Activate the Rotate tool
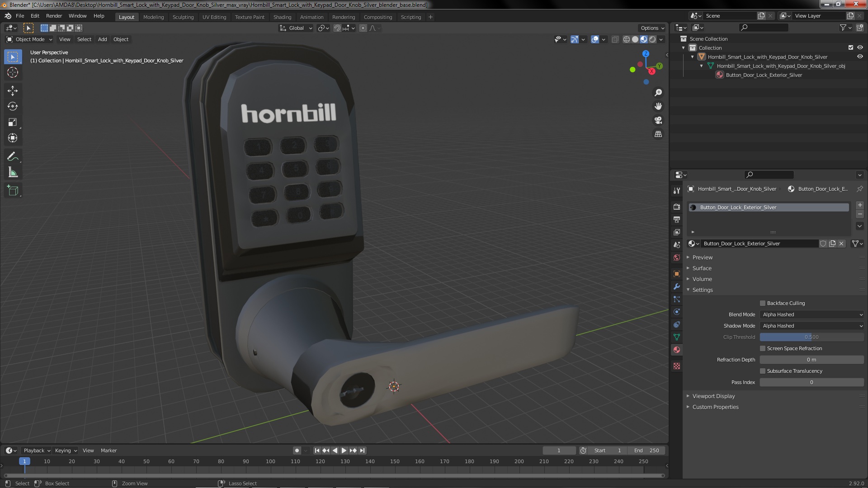 [13, 107]
